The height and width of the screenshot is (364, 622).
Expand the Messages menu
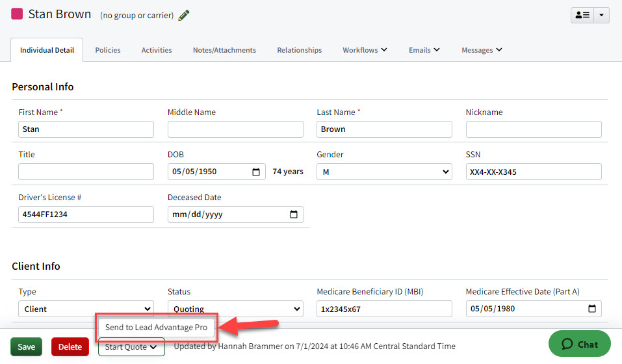(x=482, y=50)
